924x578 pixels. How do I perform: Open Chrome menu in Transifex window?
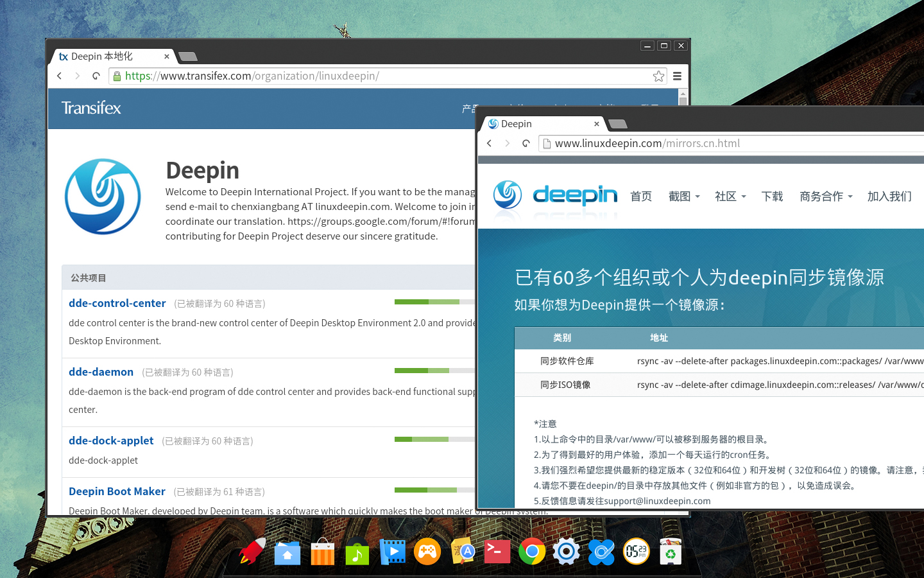677,76
